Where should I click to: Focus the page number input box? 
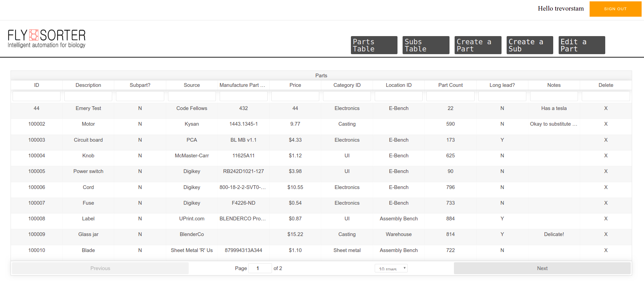coord(260,268)
